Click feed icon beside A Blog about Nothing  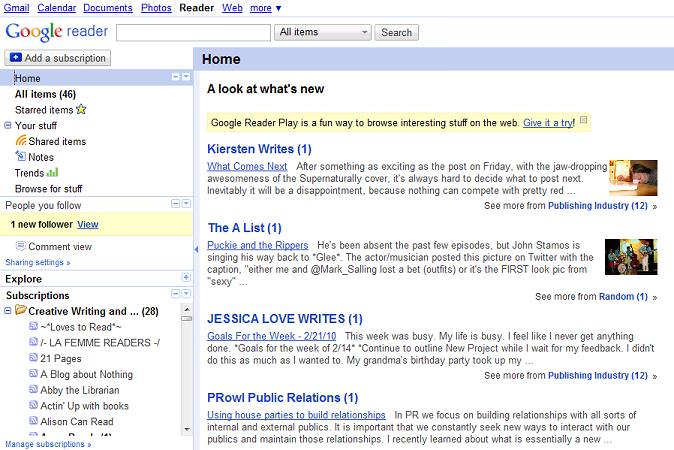tap(34, 373)
